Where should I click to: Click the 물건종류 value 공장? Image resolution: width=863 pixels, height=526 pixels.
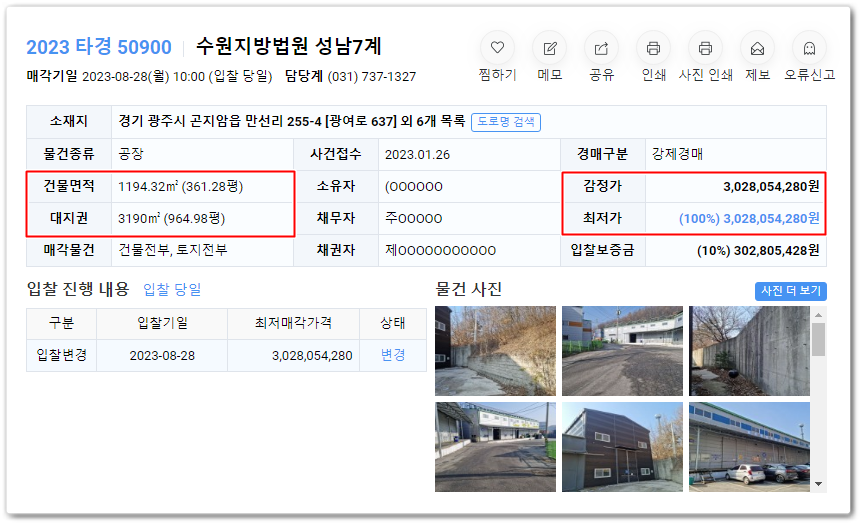tap(130, 154)
